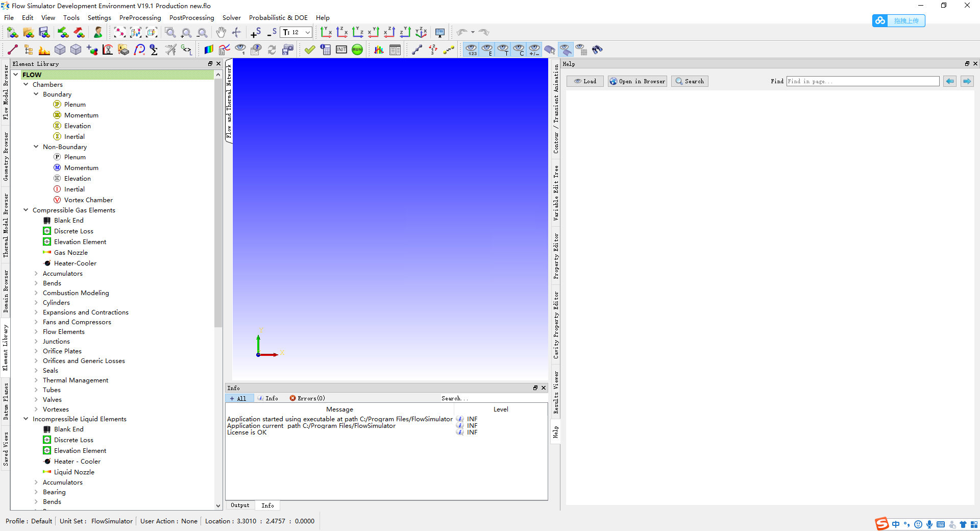The height and width of the screenshot is (531, 980).
Task: Toggle the eye E elements visibility
Action: [x=487, y=50]
